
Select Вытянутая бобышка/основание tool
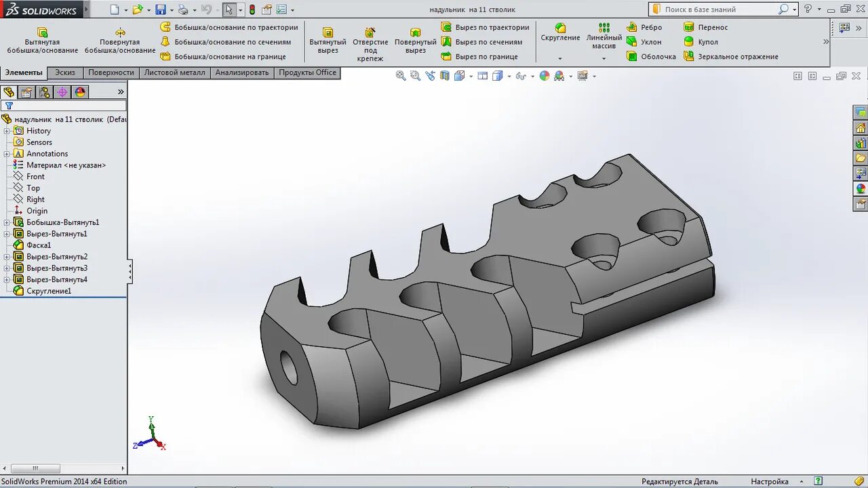point(43,41)
